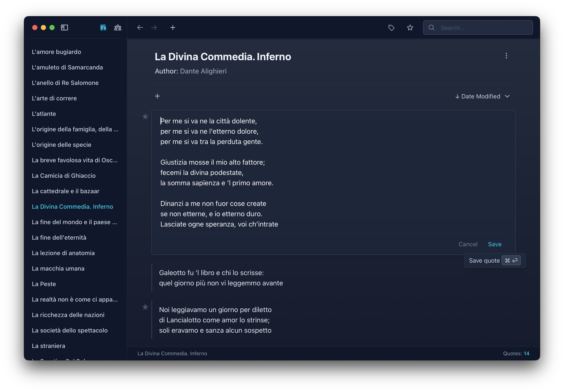Favorite the 'Per me si va' quote star
Image resolution: width=564 pixels, height=392 pixels.
tap(145, 116)
